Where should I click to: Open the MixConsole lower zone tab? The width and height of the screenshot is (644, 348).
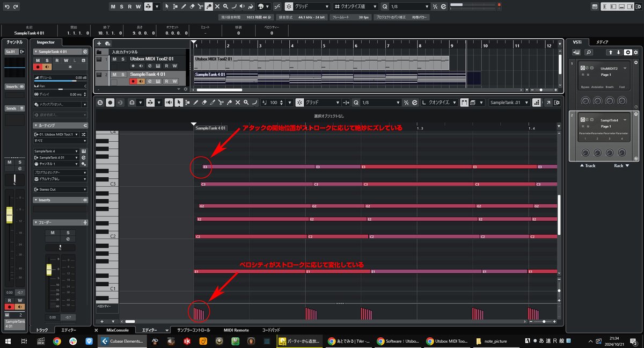tap(117, 330)
